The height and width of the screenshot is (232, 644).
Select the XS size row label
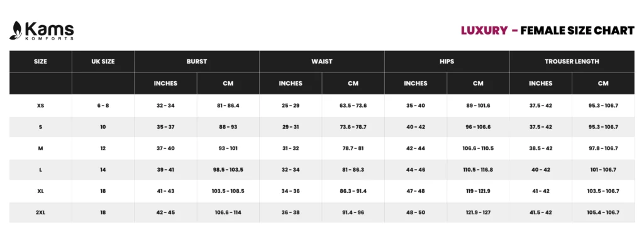coord(41,106)
